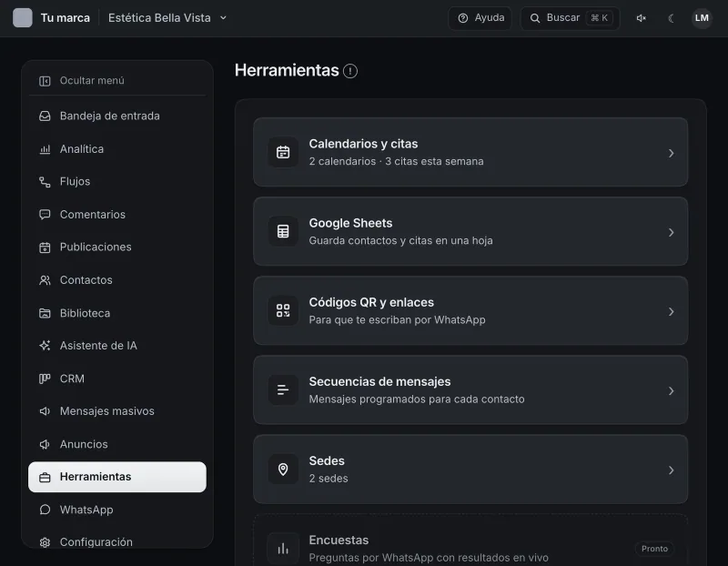Expand Secuencias de mensajes chevron arrow

(671, 391)
